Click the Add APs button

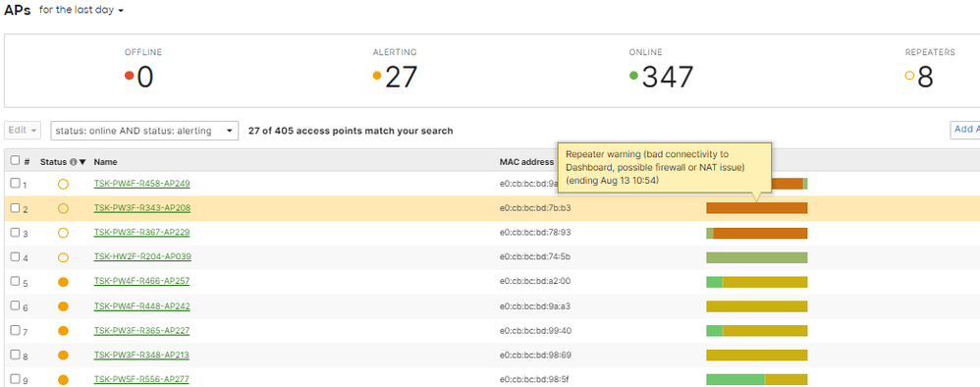[964, 129]
